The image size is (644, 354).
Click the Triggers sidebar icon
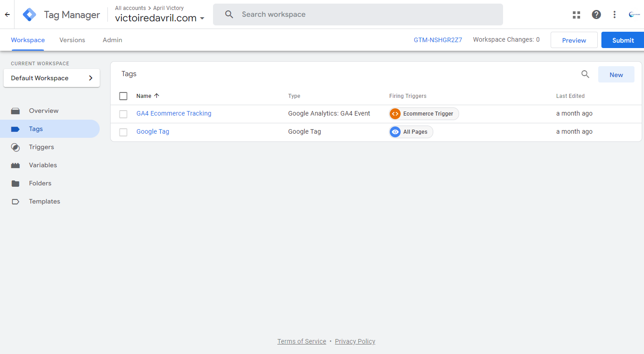click(15, 147)
